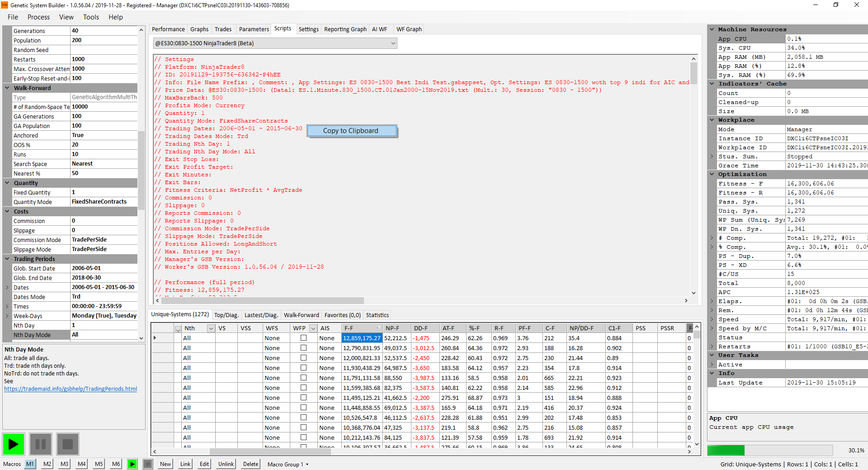This screenshot has width=868, height=470.
Task: Toggle WFP checkbox in second system row
Action: [303, 348]
